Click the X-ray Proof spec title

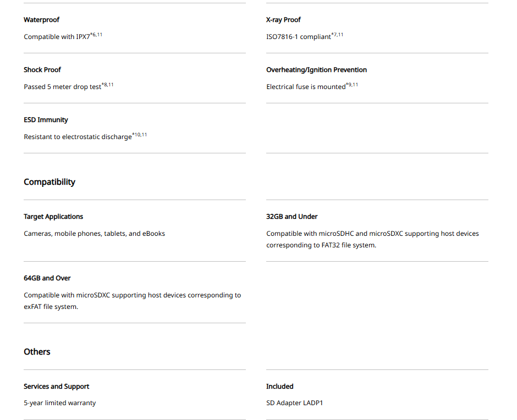tap(284, 20)
